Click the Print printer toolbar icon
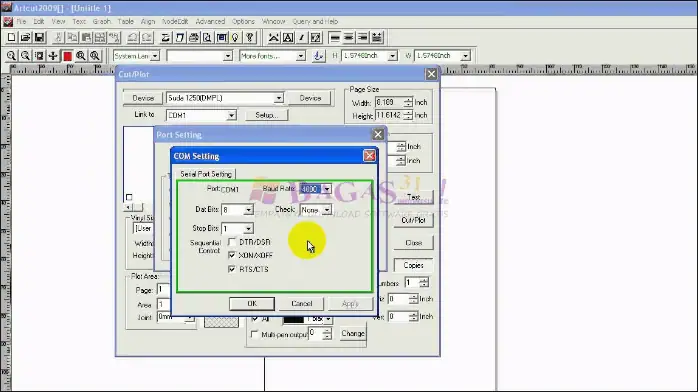 click(x=194, y=38)
